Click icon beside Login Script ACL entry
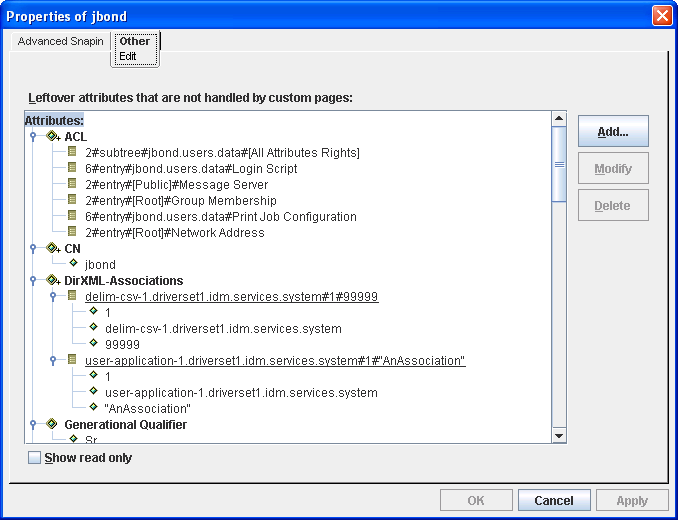Screen dimensions: 678x520 pyautogui.click(x=72, y=167)
